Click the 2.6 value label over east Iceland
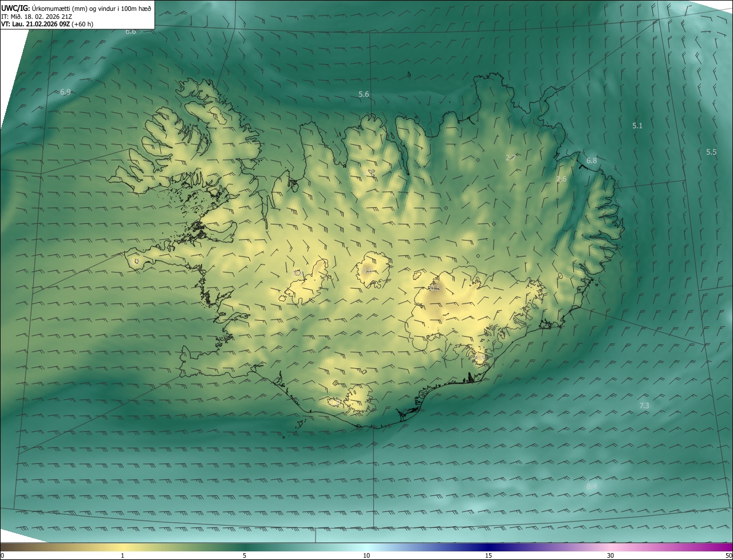The height and width of the screenshot is (560, 733). [x=561, y=179]
